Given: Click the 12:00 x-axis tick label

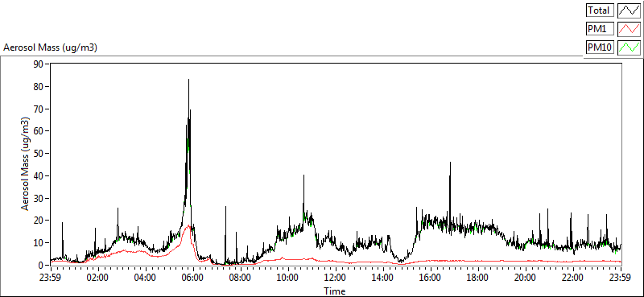Looking at the screenshot, I should pos(335,278).
